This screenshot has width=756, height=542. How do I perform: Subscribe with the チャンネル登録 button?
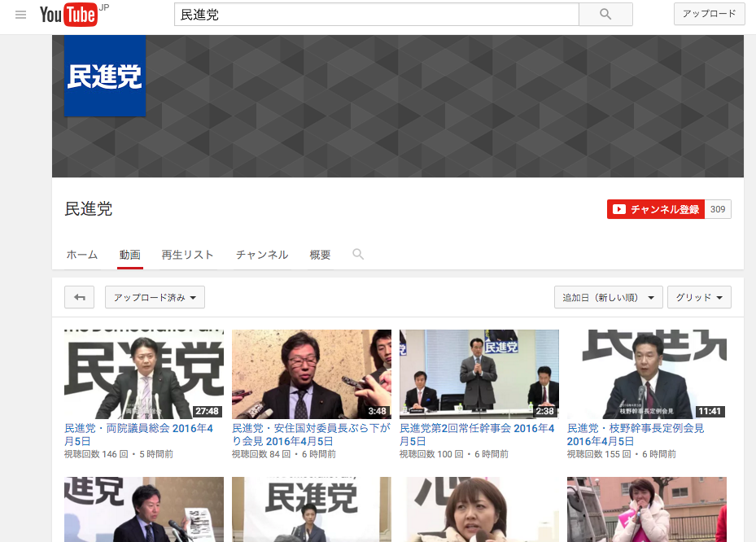coord(656,209)
